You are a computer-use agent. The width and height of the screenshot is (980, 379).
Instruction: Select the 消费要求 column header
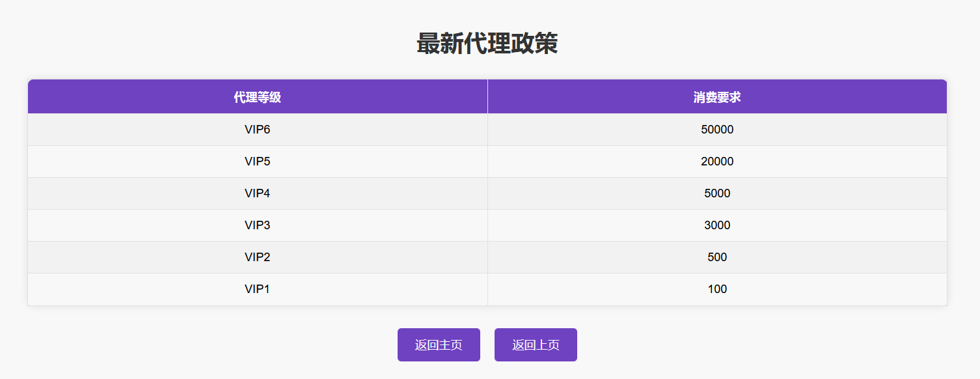[x=717, y=97]
